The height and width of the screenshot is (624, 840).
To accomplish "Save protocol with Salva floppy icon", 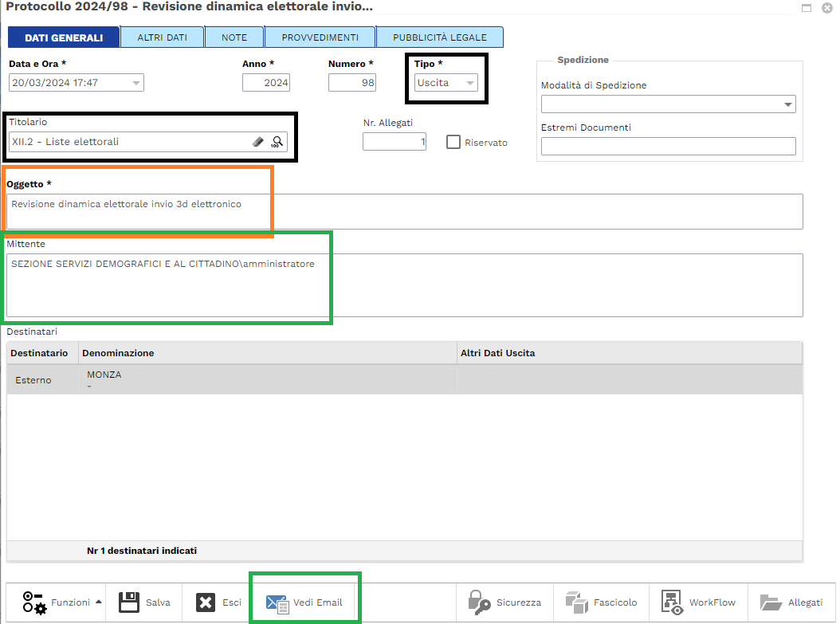I will pos(130,602).
